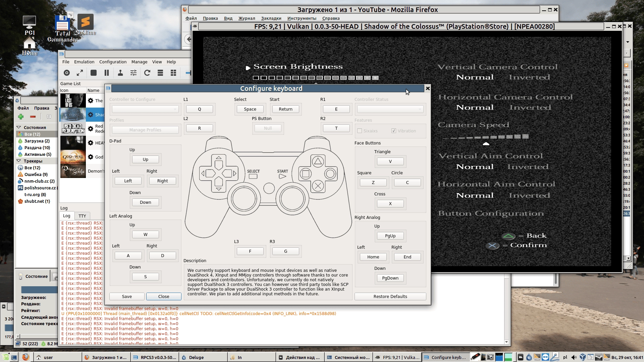Viewport: 644px width, 362px height.
Task: Rebind the R3 button mapped to G
Action: (285, 251)
